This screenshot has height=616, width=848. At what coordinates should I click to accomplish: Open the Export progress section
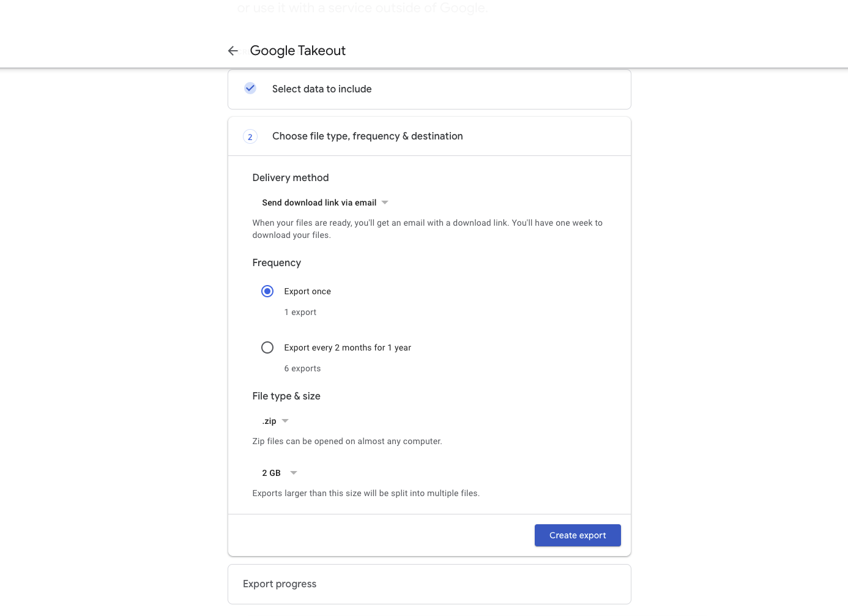[x=280, y=584]
